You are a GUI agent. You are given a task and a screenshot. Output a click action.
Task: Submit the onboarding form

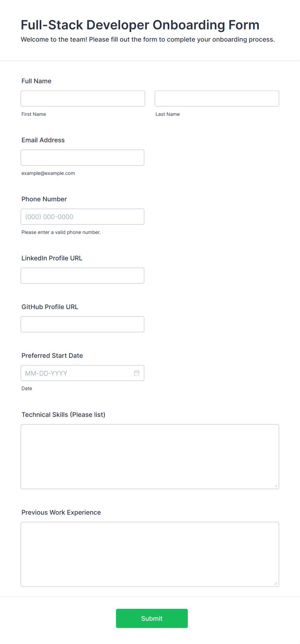(x=152, y=618)
